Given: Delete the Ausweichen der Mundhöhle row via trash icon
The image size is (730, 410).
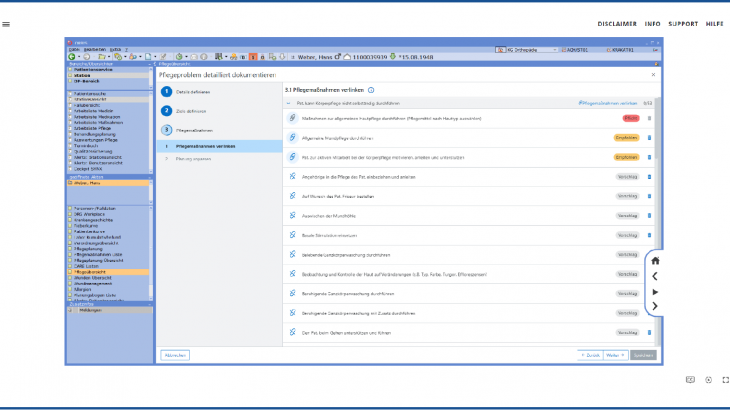Looking at the screenshot, I should coord(648,215).
